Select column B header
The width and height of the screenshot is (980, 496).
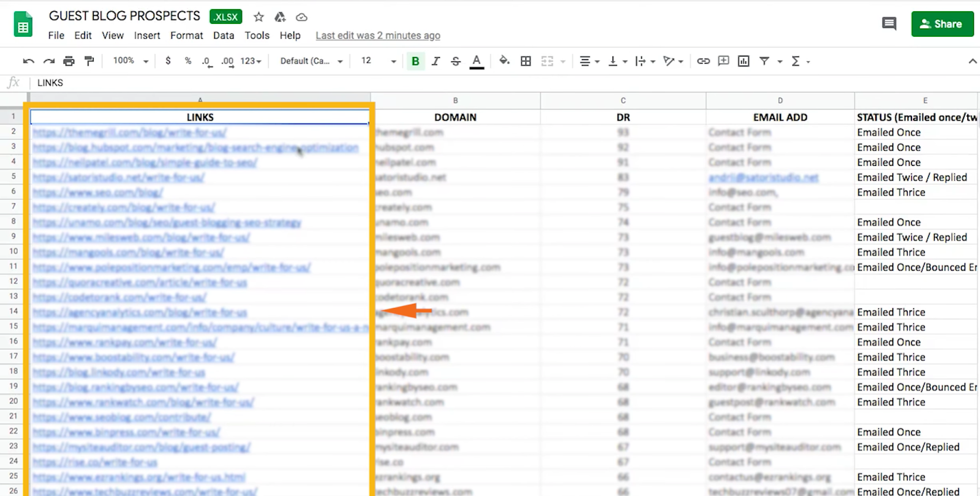pos(455,100)
